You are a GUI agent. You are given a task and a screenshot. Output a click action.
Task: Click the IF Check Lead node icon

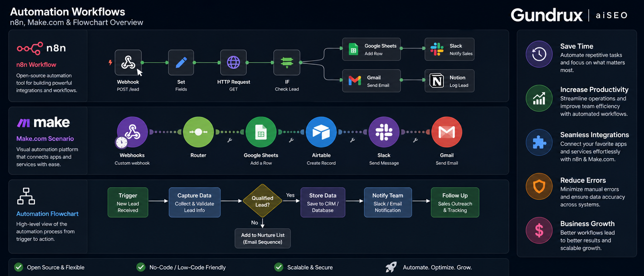click(287, 62)
